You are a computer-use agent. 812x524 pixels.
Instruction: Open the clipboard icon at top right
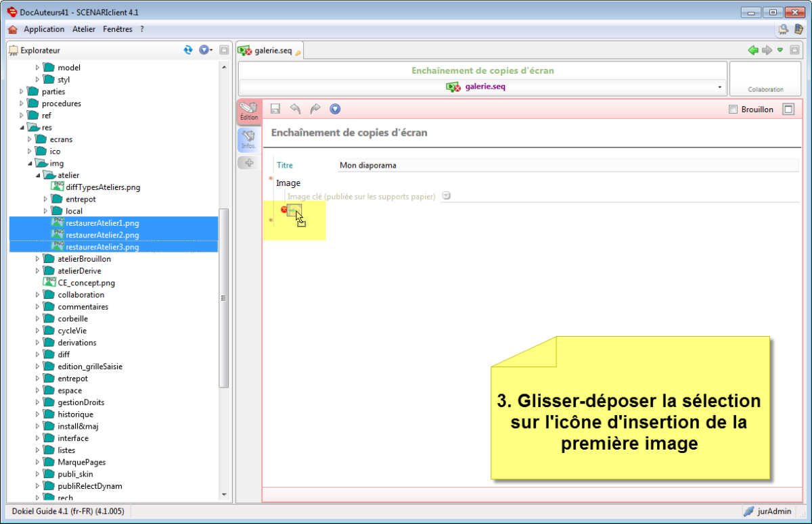[798, 29]
